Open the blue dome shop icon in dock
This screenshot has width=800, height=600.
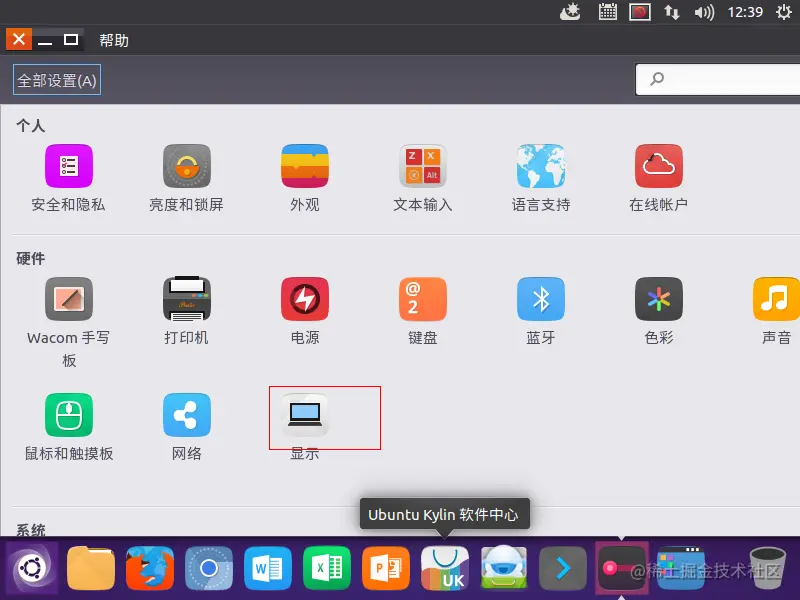504,568
